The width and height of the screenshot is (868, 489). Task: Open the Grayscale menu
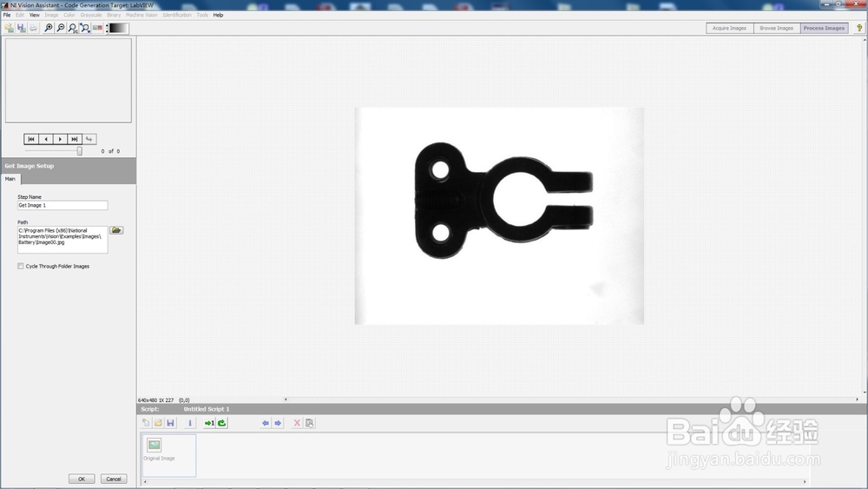coord(91,15)
